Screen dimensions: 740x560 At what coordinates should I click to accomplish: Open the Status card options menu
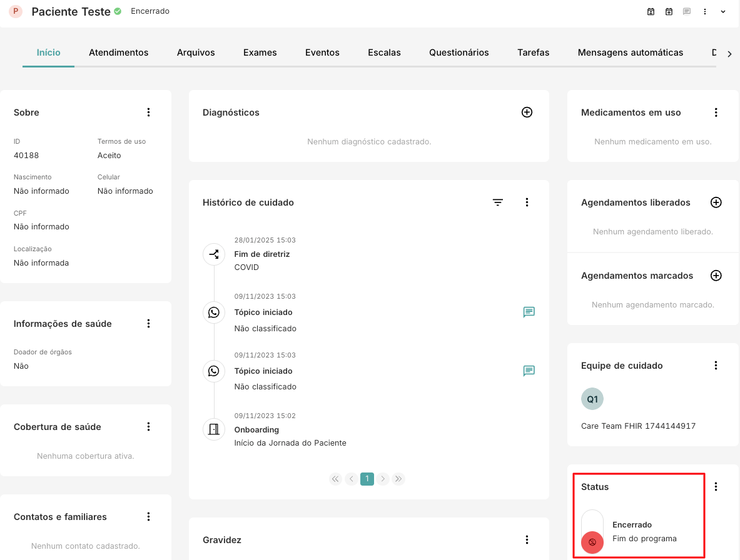[x=716, y=487]
